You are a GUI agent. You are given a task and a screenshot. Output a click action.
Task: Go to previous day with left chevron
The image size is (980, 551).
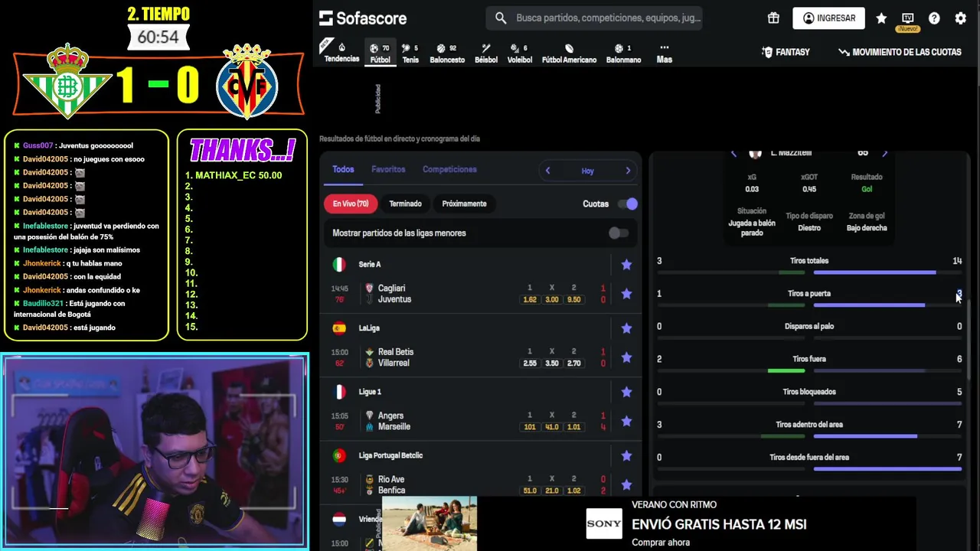pos(547,171)
